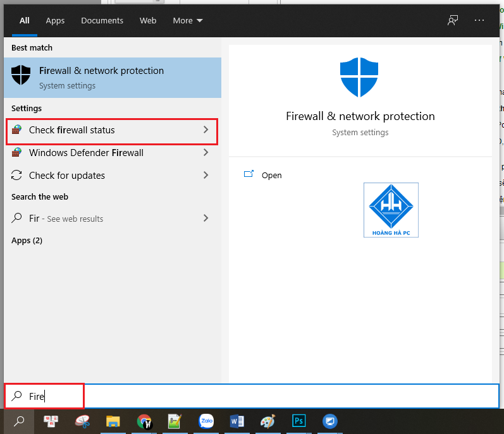This screenshot has height=434, width=504.
Task: Click the Open icon in the preview pane
Action: tap(249, 174)
